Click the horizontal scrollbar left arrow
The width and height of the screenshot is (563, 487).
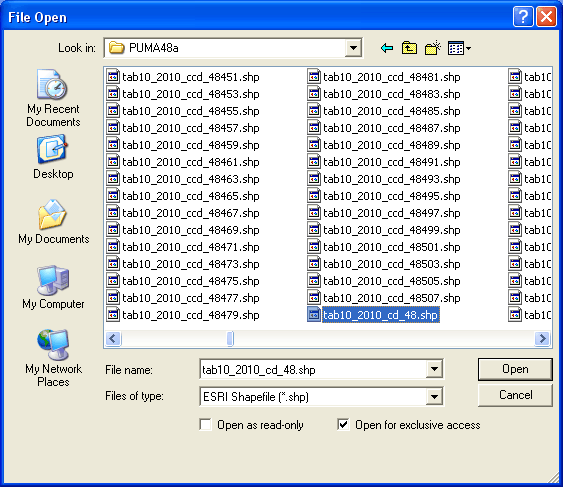coord(113,338)
